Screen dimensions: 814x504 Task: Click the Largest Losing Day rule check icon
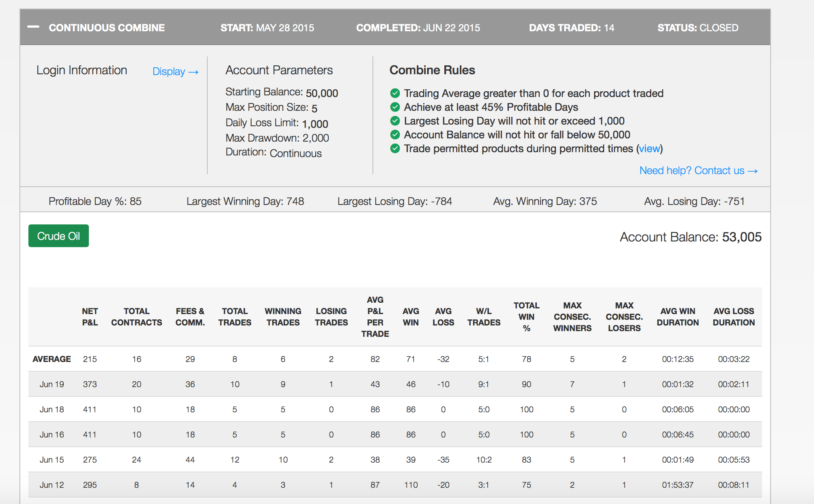tap(395, 121)
